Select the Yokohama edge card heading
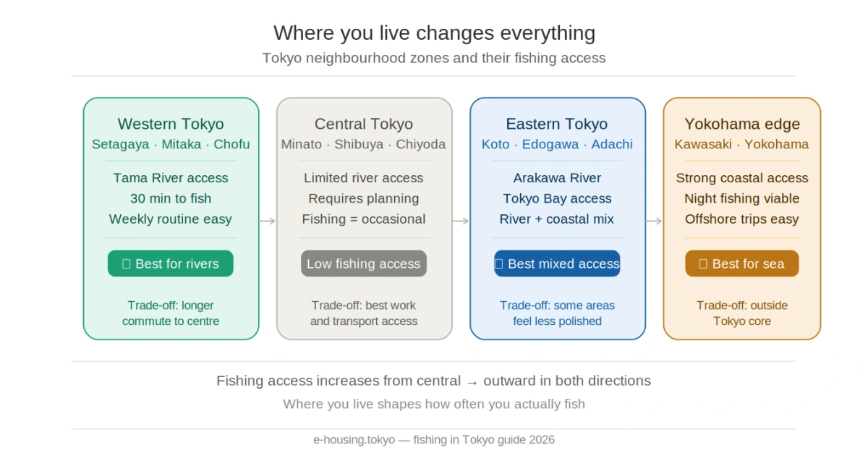 [742, 124]
